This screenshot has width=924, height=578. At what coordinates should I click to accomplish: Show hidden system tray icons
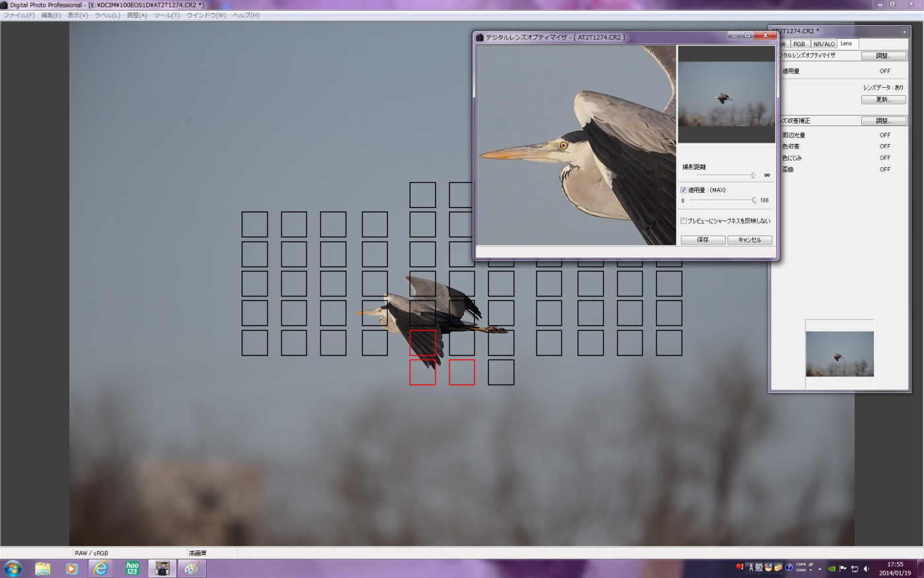tap(820, 568)
